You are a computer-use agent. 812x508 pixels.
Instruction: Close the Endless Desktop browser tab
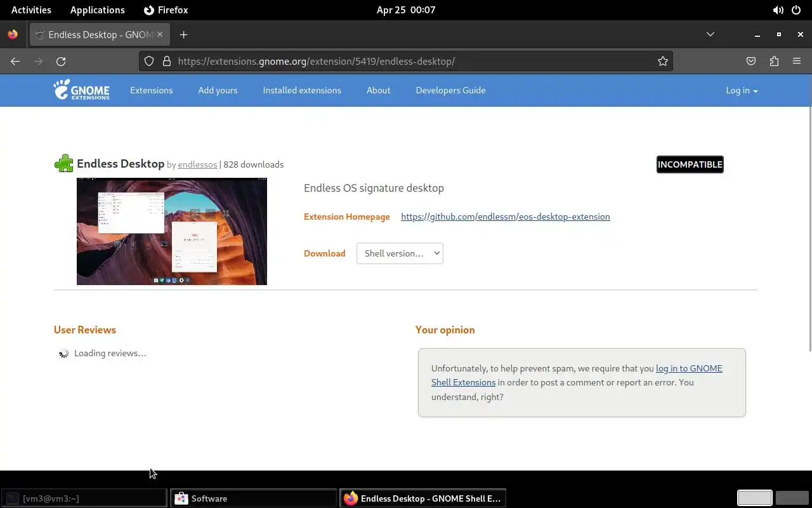pos(160,34)
